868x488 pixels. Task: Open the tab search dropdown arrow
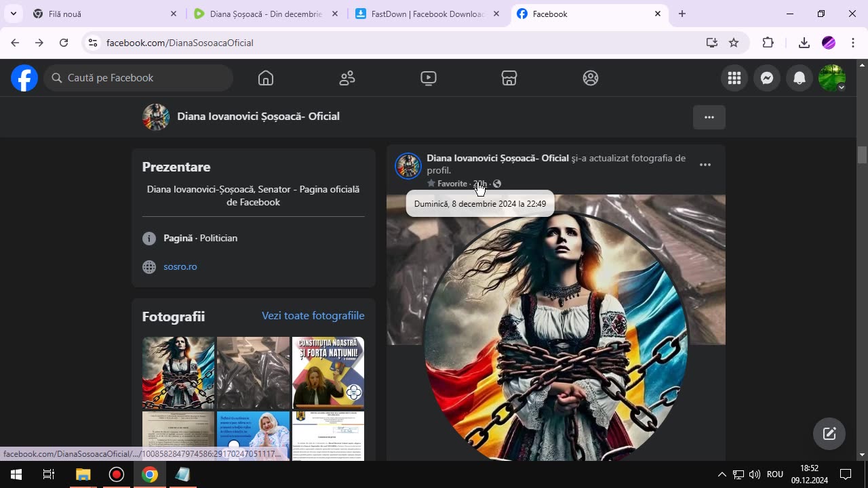13,14
